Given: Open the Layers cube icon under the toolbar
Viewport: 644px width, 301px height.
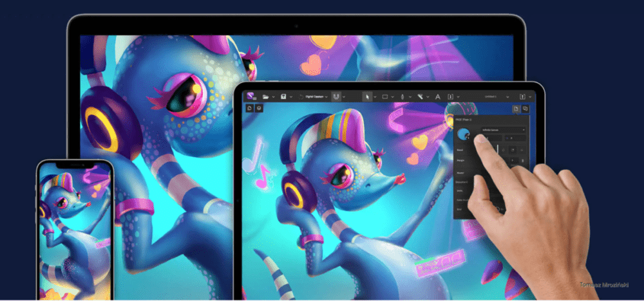Looking at the screenshot, I should click(259, 108).
